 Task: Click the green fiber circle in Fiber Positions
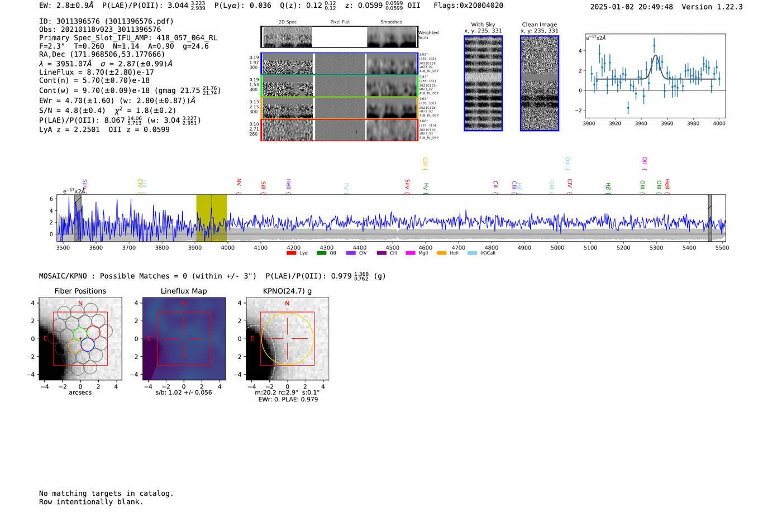pos(80,334)
